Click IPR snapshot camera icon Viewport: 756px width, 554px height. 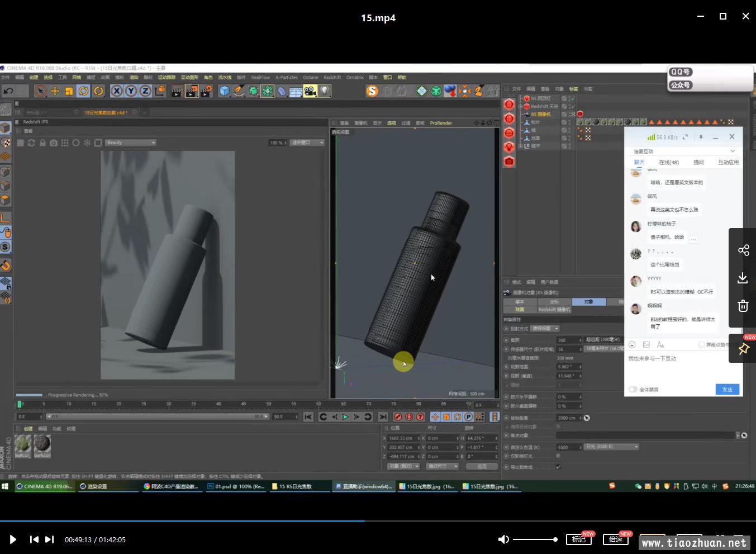54,143
